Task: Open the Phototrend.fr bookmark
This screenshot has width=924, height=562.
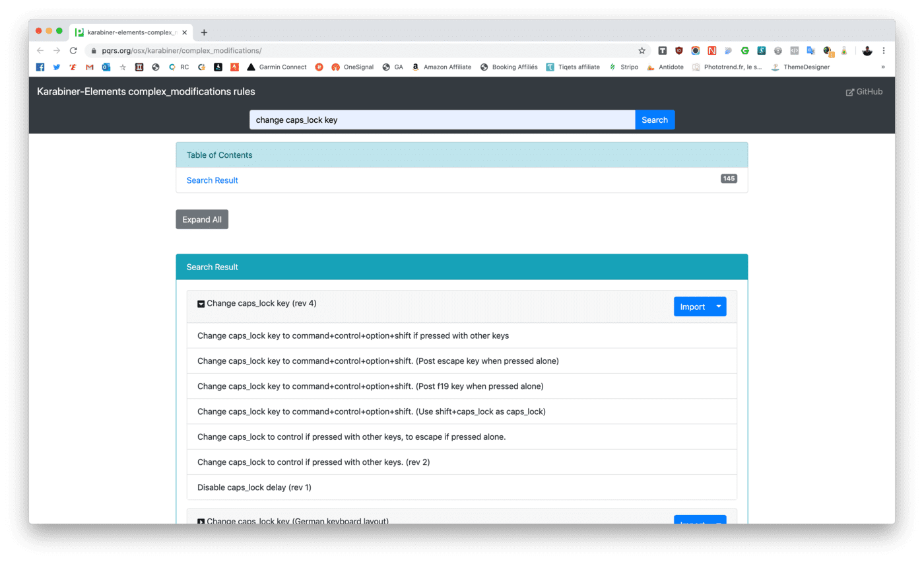Action: (x=727, y=67)
